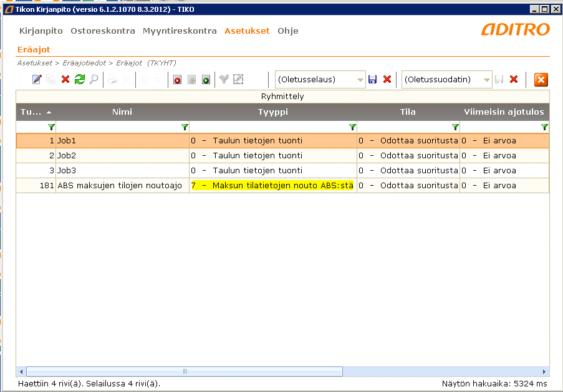Select the Job1 row name cell
The image size is (563, 392).
(122, 141)
